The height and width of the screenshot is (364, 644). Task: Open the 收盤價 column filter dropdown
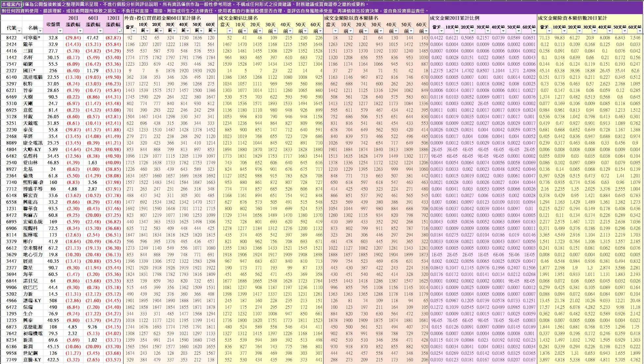(60, 31)
